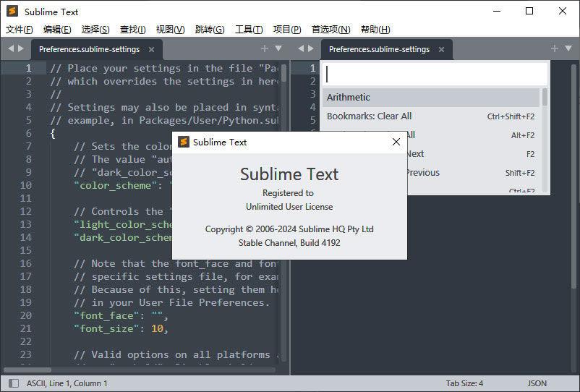Select Arithmetic in command palette
The height and width of the screenshot is (392, 580).
pos(431,97)
